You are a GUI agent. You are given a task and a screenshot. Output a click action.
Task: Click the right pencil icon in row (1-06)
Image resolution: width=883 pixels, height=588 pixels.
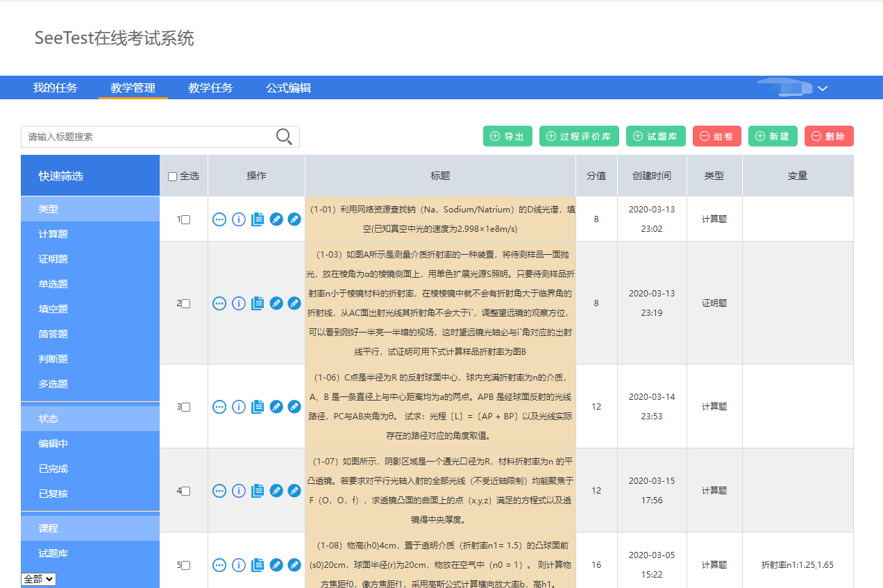coord(294,407)
